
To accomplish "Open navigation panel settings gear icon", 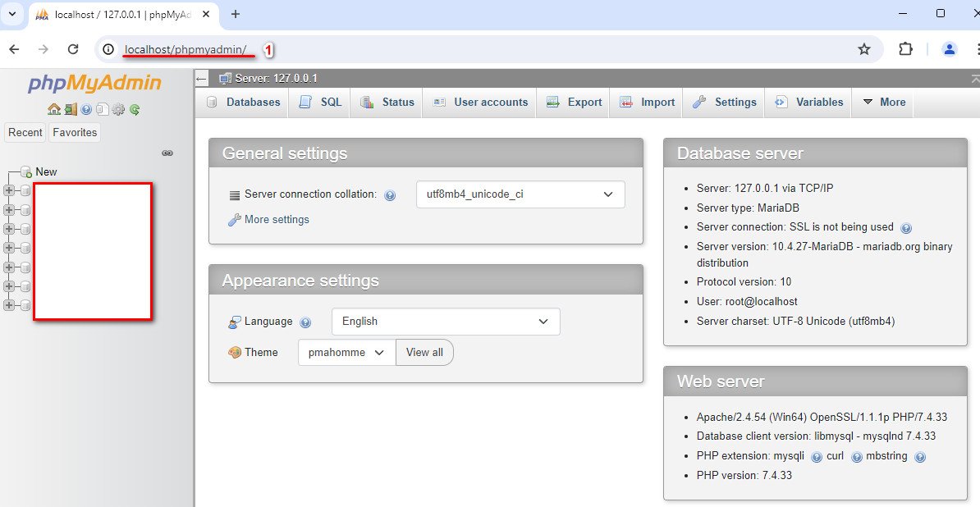I will pos(118,109).
